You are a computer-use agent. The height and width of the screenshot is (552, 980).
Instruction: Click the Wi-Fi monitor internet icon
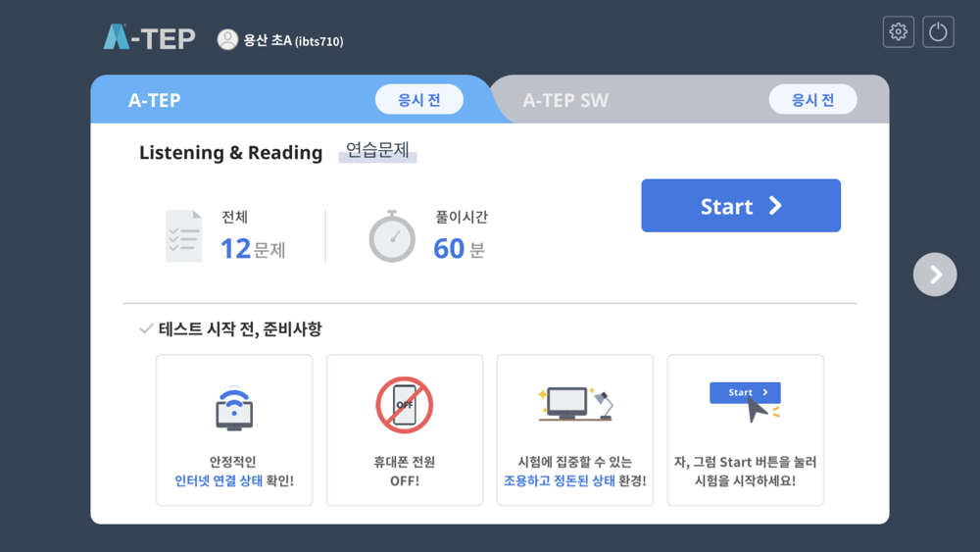(234, 409)
